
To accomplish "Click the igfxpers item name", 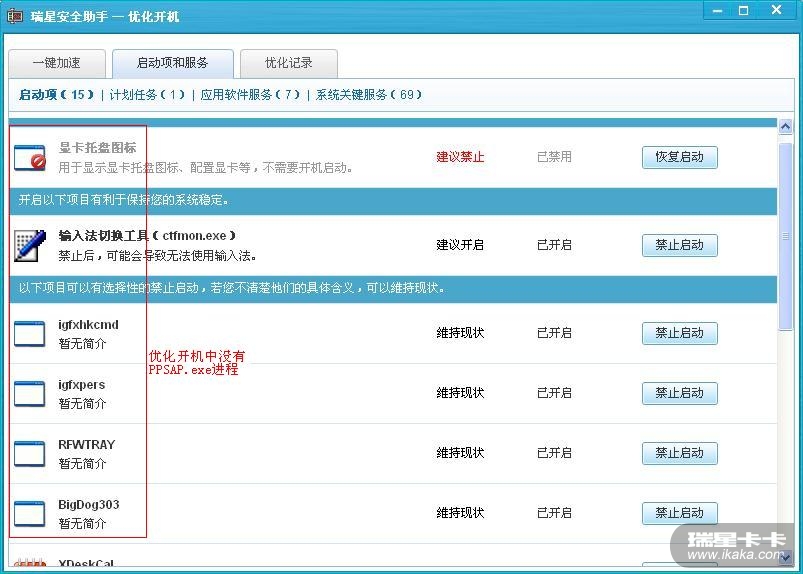I will 81,385.
